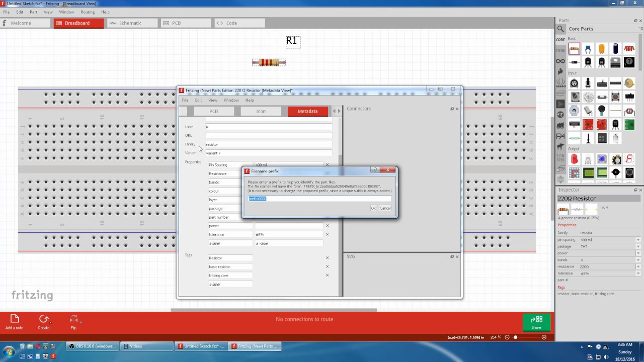The height and width of the screenshot is (362, 644).
Task: Remove the fritzing core tag
Action: coord(327,275)
